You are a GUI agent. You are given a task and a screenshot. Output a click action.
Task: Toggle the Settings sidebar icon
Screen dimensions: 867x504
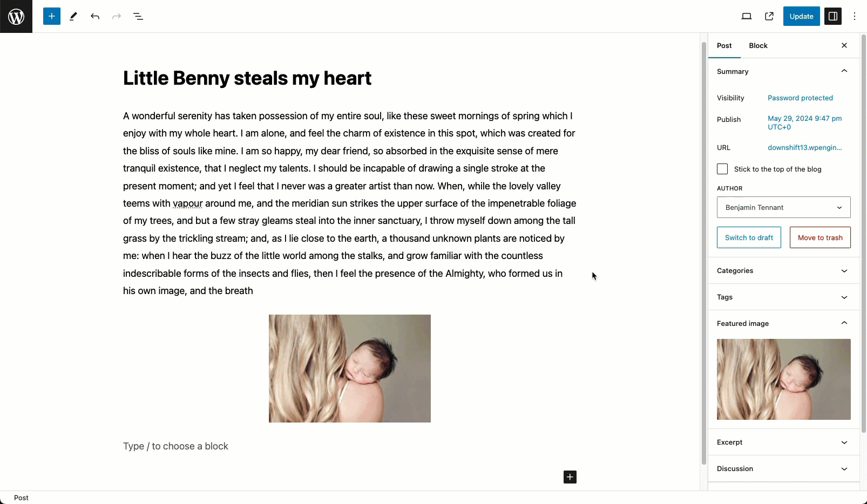click(x=833, y=16)
